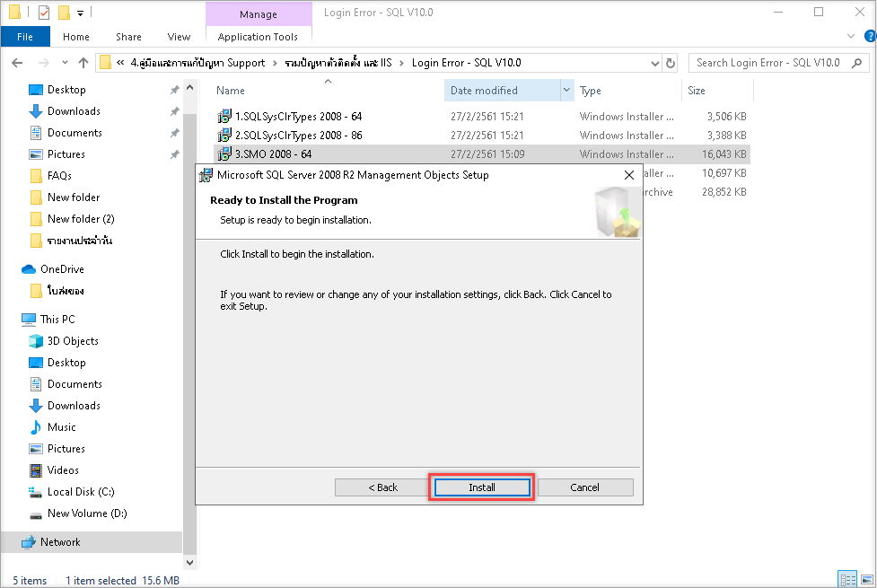Expand the Date modified column filter dropdown

click(566, 91)
